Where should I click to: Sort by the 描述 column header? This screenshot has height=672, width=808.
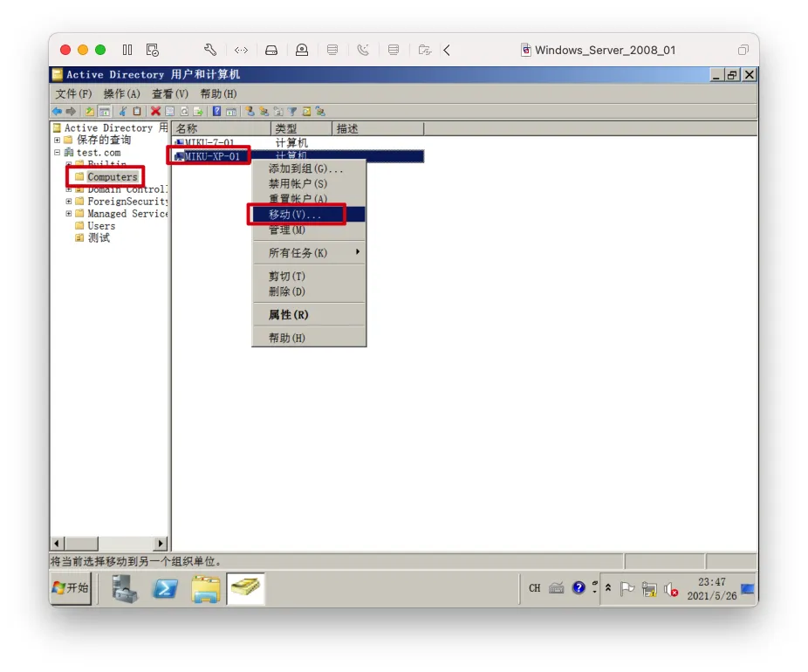(x=378, y=128)
